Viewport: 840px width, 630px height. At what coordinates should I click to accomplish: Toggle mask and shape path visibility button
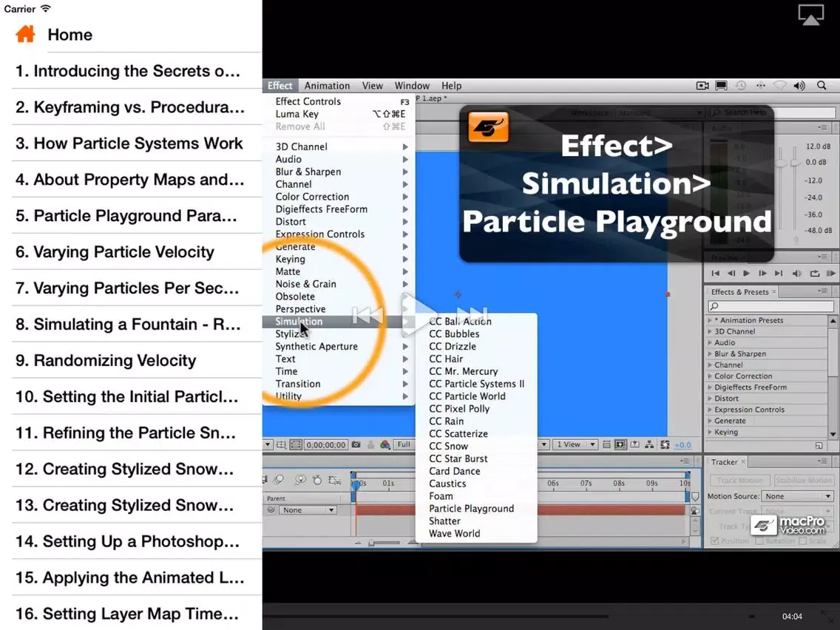click(295, 444)
